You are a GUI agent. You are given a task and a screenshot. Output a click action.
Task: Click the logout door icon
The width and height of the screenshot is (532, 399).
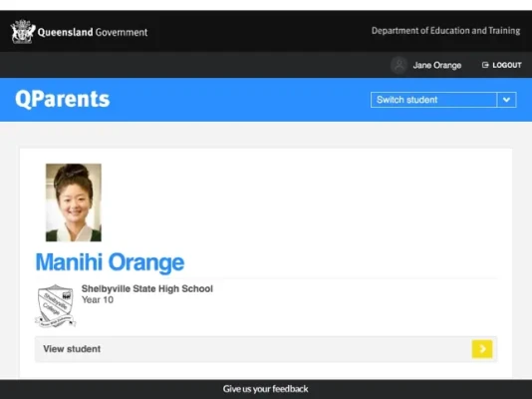pyautogui.click(x=485, y=65)
